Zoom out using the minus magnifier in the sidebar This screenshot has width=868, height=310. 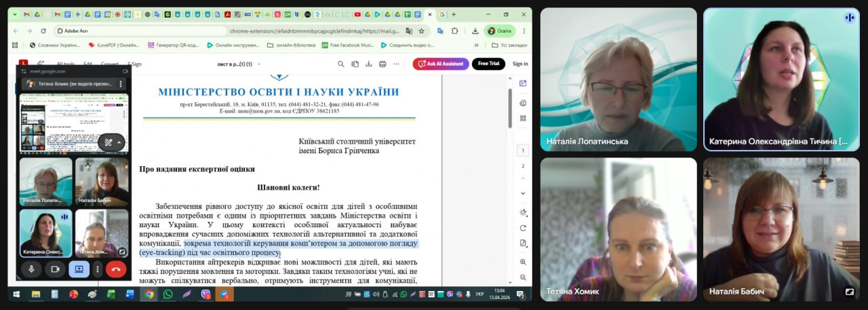(x=523, y=276)
